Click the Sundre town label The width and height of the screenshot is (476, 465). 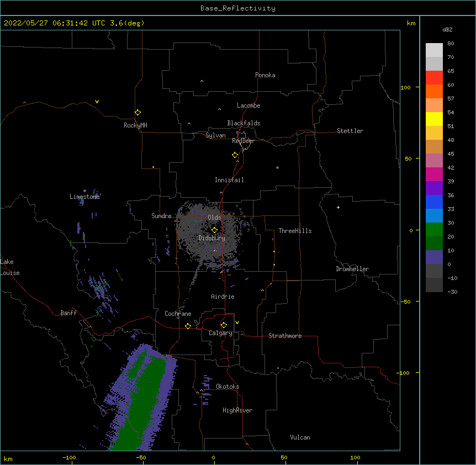161,216
